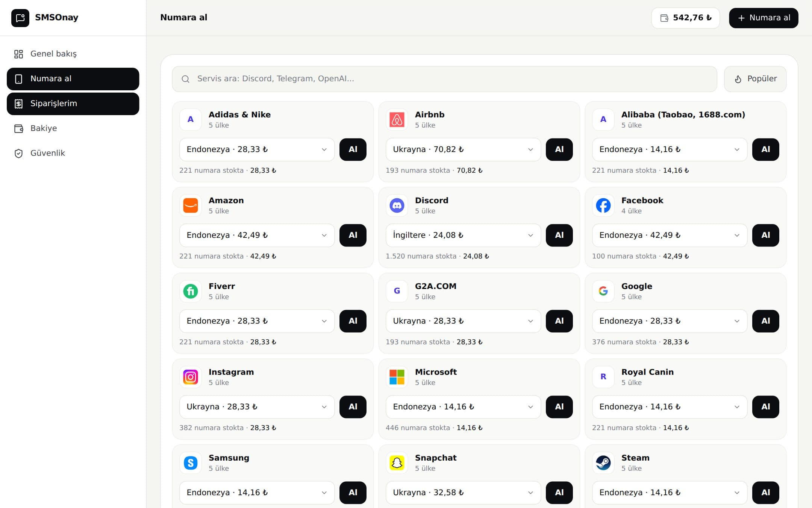Navigate to Güvenlik in sidebar
The height and width of the screenshot is (508, 812).
tap(73, 154)
